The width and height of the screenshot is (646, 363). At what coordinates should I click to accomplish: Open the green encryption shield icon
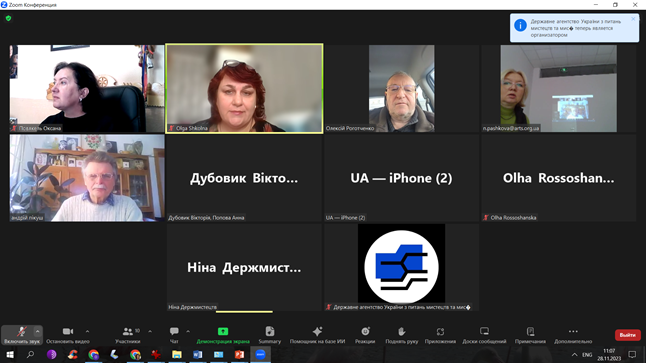pos(9,18)
